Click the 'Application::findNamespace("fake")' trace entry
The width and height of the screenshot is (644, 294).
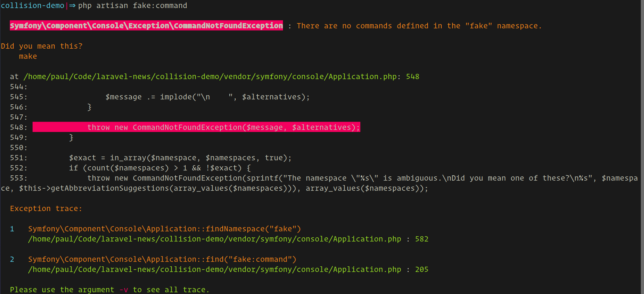click(x=165, y=229)
